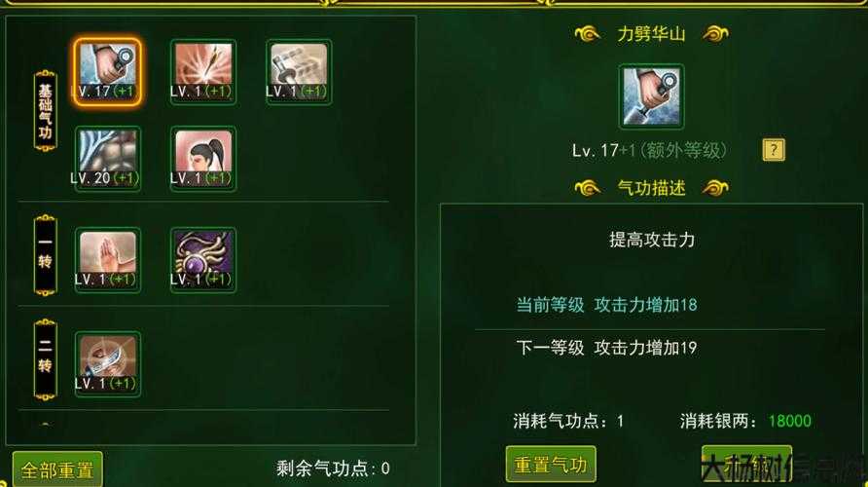Select the purple gem amulet skill icon
The height and width of the screenshot is (487, 868).
pyautogui.click(x=203, y=260)
